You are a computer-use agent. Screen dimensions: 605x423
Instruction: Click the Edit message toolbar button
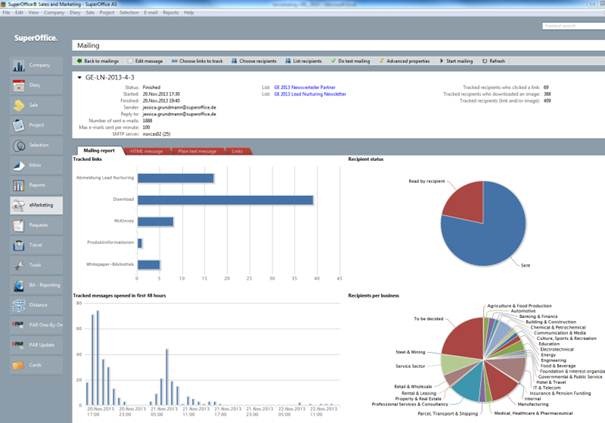(x=145, y=61)
